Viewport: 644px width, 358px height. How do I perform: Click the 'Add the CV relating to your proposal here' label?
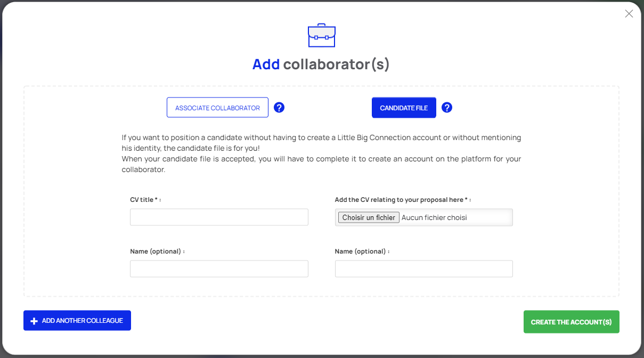(x=403, y=200)
